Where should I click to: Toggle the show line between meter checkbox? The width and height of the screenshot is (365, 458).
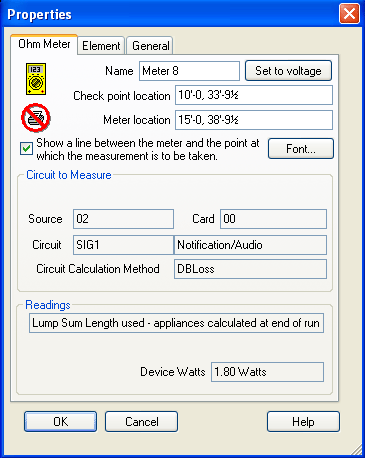click(26, 148)
